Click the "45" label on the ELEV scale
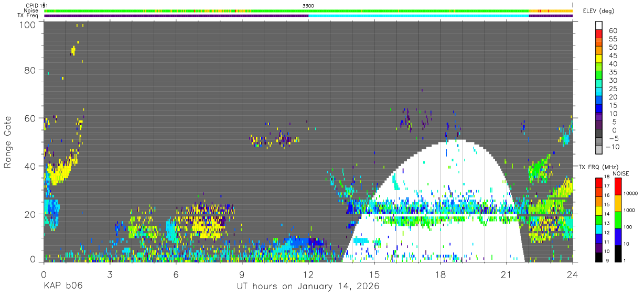 click(x=613, y=56)
